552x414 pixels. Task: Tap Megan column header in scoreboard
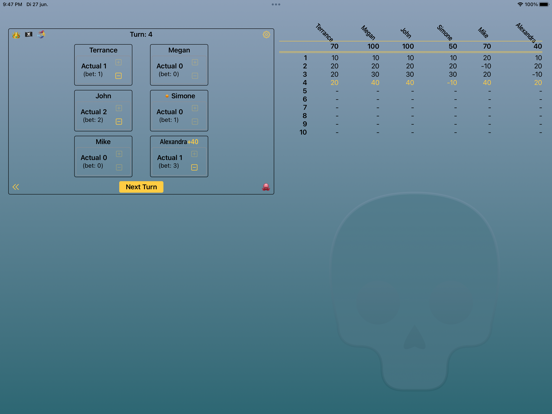368,32
